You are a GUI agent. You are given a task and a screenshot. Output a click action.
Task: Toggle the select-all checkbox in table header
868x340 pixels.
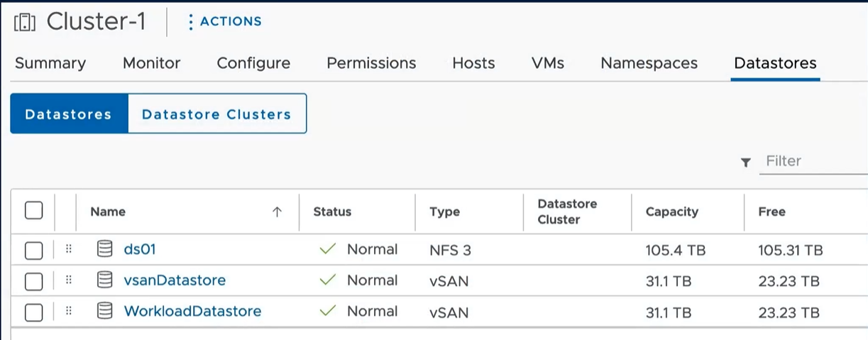click(x=33, y=211)
